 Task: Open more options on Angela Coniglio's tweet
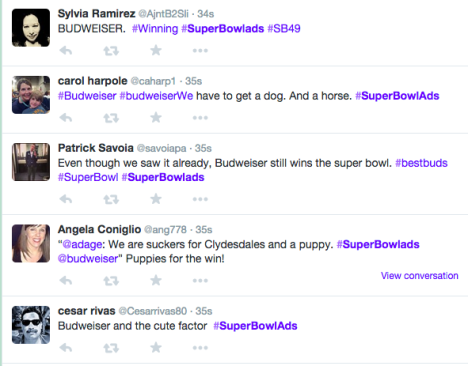click(x=200, y=281)
